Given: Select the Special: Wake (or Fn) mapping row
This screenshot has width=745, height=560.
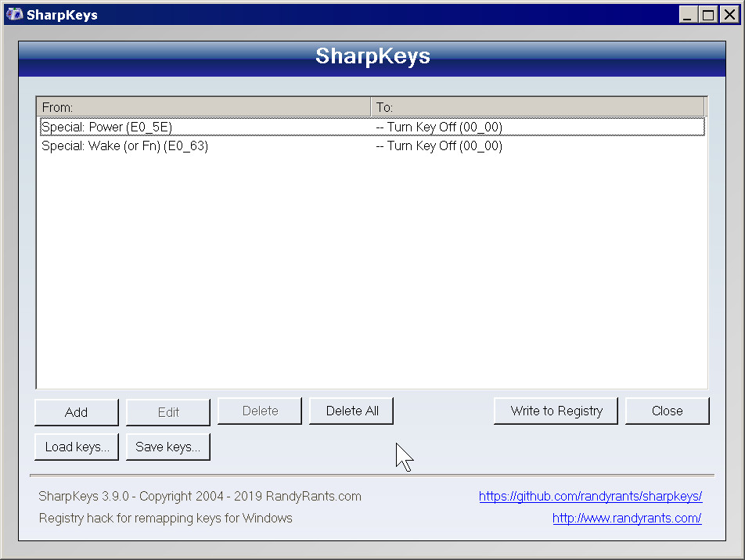Looking at the screenshot, I should [x=125, y=146].
